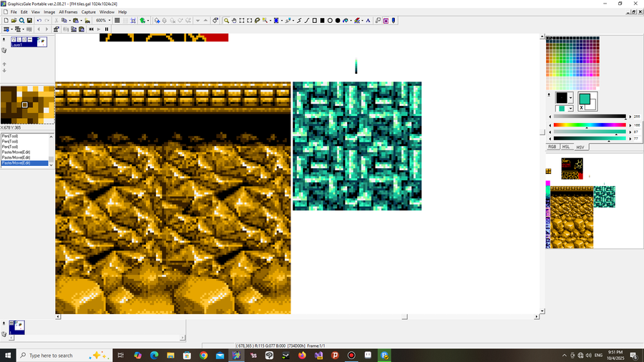Save the file with the floppy disk icon

29,21
